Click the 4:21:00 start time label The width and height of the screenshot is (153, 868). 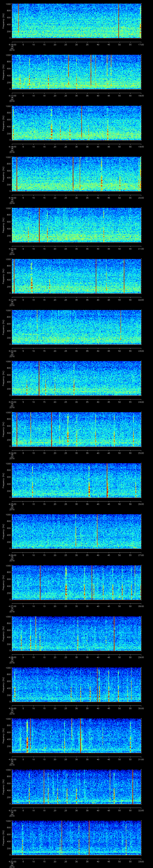(12, 300)
